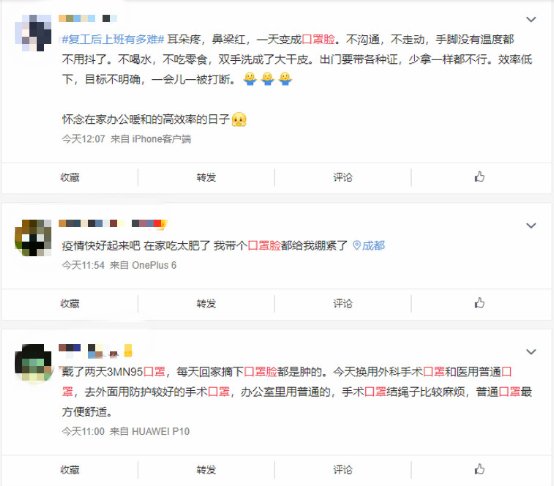The width and height of the screenshot is (554, 486).
Task: Click 收藏 under the 成都 post
Action: 70,303
